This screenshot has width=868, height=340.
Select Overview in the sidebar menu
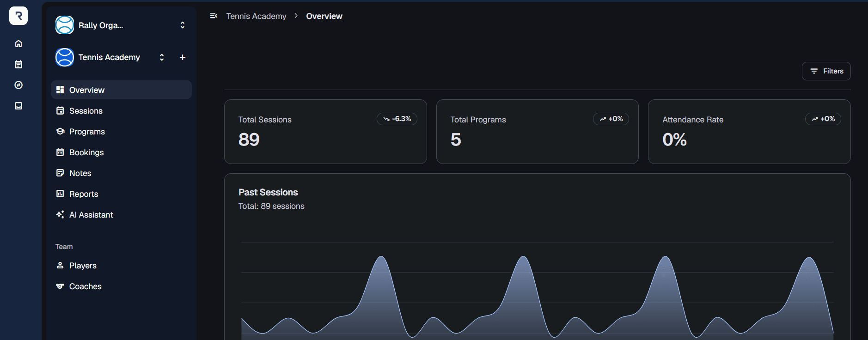pyautogui.click(x=121, y=90)
